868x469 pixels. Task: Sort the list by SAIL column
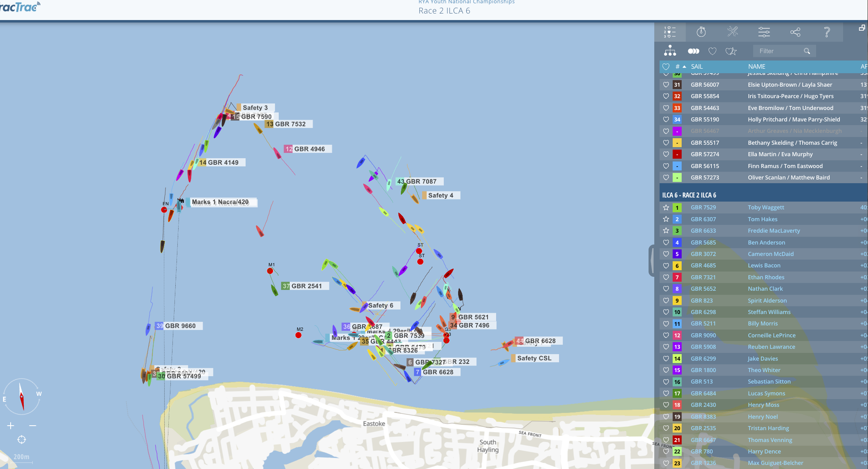[x=696, y=66]
